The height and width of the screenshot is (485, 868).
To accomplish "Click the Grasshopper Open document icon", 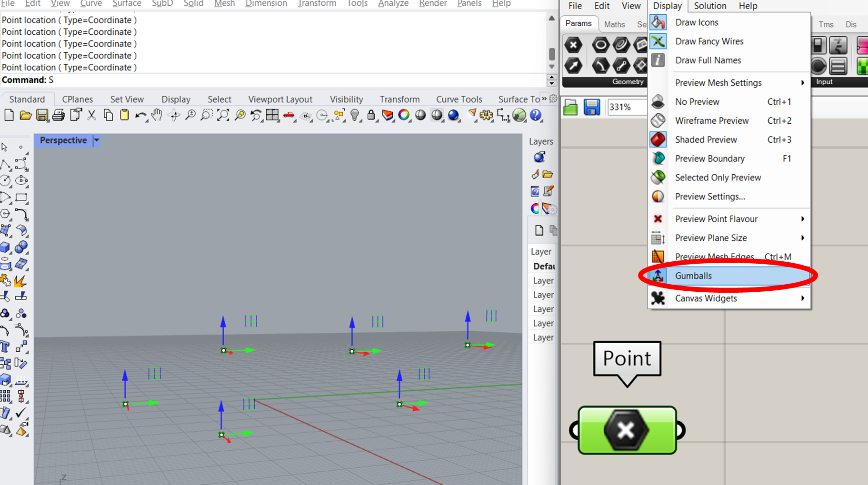I will click(570, 107).
